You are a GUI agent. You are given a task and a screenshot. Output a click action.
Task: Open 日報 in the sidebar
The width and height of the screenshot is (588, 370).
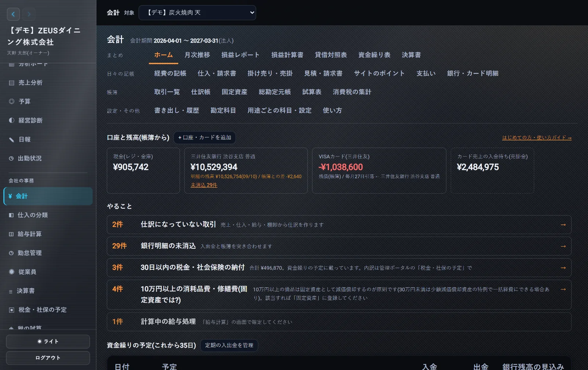click(48, 140)
